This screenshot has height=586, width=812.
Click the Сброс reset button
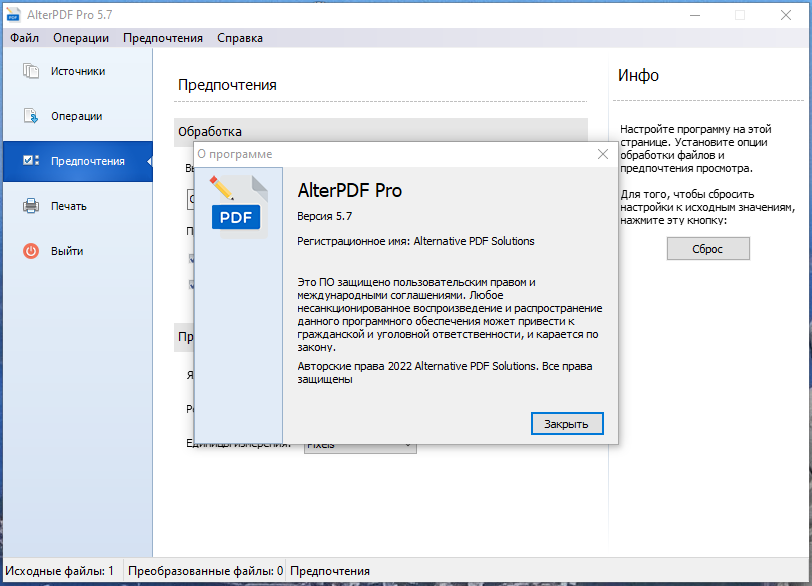click(708, 249)
